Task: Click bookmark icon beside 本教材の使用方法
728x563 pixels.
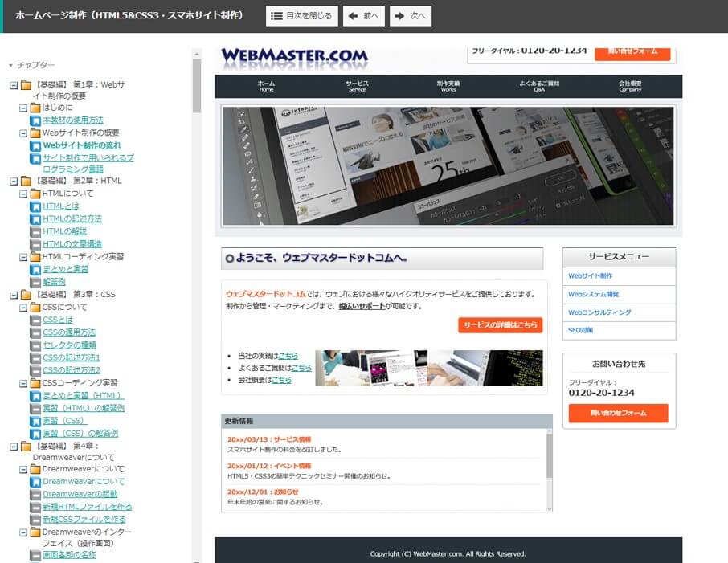Action: (x=35, y=120)
